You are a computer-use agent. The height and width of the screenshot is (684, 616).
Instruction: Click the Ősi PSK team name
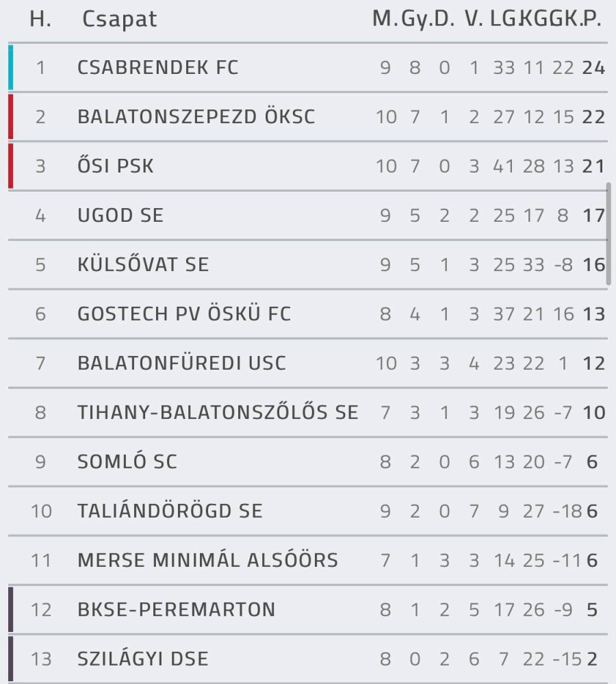116,166
